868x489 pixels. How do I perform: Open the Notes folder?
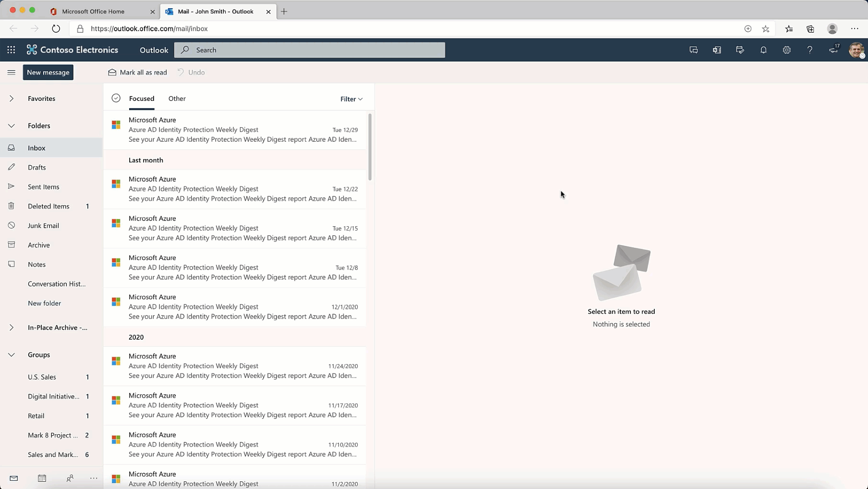[x=51, y=265]
